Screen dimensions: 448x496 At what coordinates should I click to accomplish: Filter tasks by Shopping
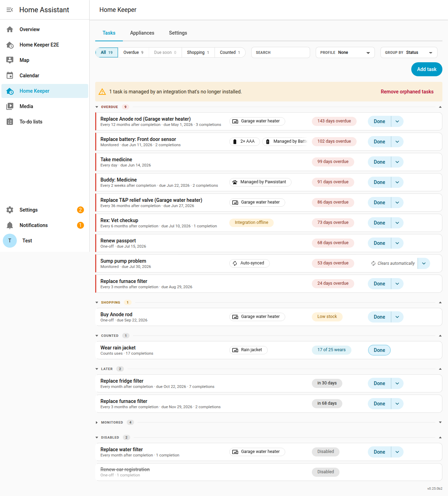[198, 52]
